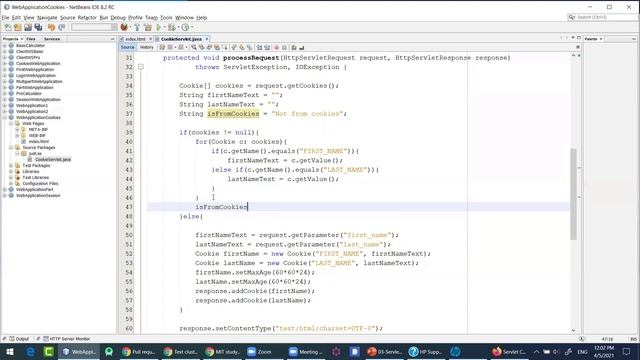This screenshot has width=640, height=360.
Task: Click the browser selection globe icon
Action: 124,27
